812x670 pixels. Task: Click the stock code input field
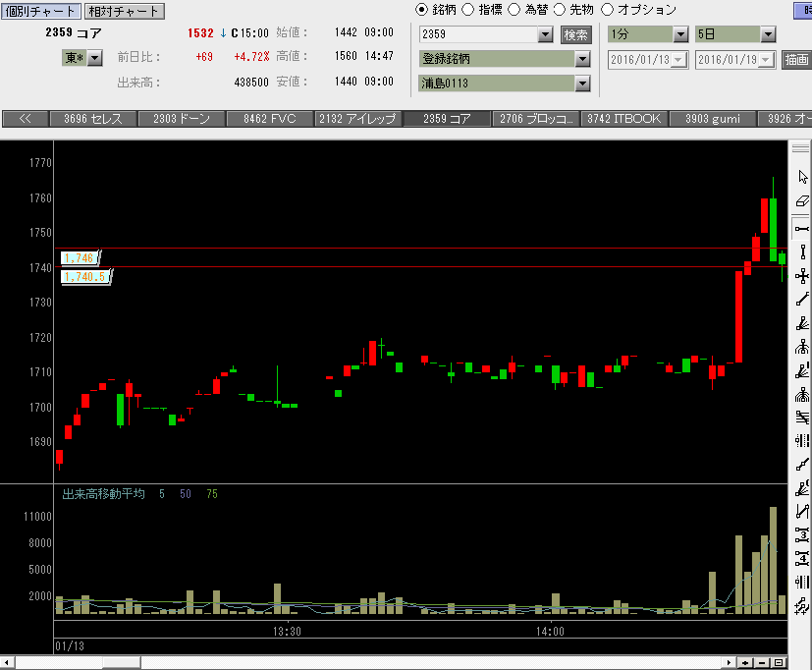coord(479,34)
